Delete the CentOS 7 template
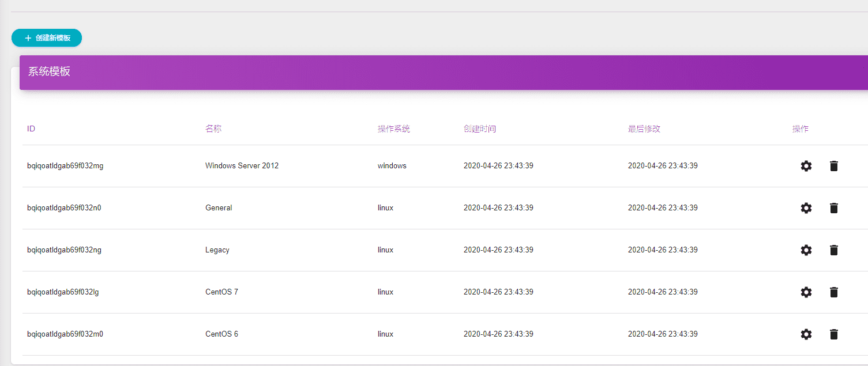The height and width of the screenshot is (366, 868). (833, 292)
